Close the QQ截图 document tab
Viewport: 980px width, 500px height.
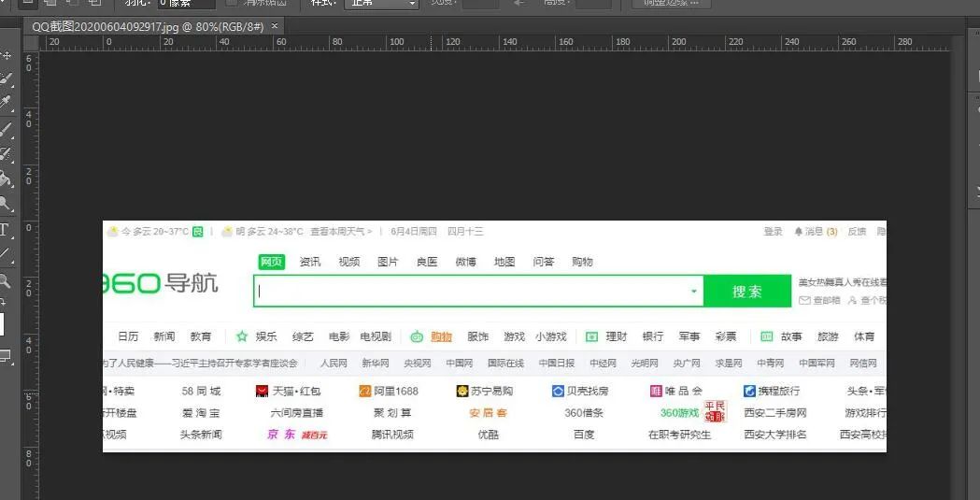[275, 25]
